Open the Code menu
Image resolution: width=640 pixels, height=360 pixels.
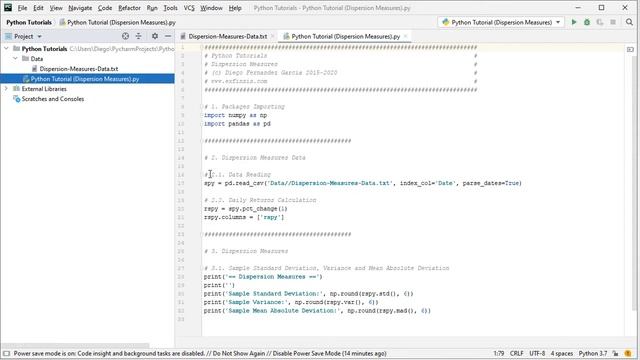(x=105, y=8)
